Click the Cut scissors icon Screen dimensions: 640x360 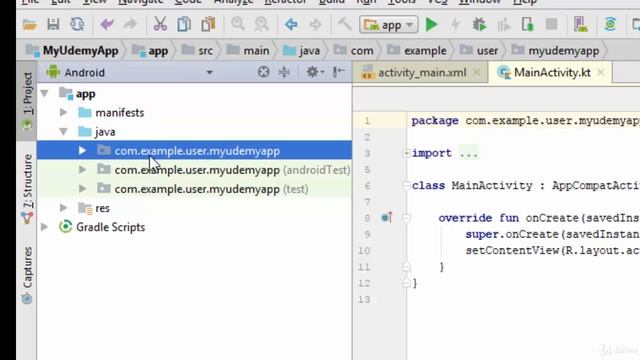[x=160, y=24]
